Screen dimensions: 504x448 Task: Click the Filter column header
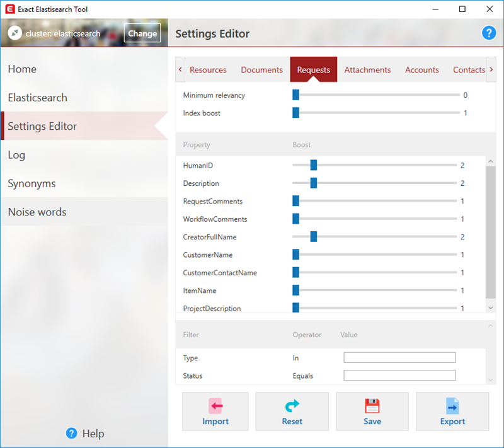click(x=191, y=335)
